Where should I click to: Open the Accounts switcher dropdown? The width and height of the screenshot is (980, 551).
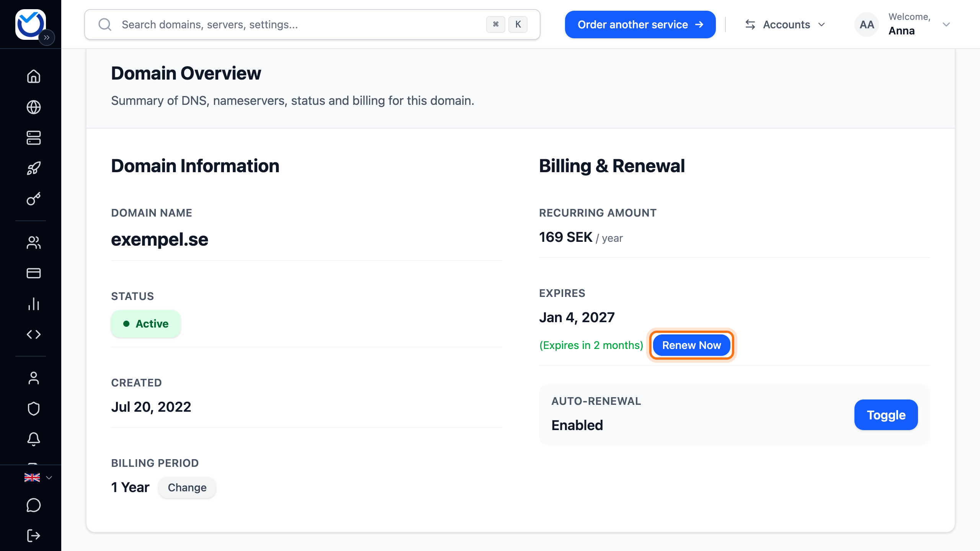(785, 24)
